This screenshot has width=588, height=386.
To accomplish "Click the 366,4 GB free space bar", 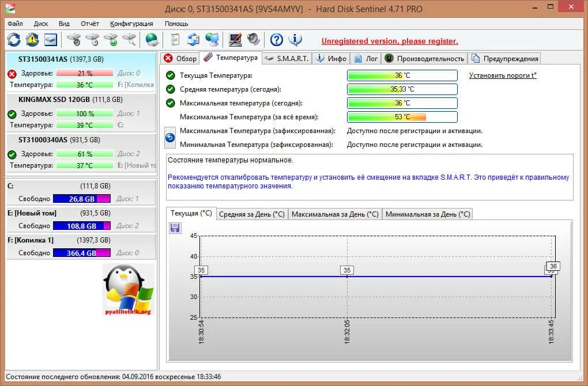I will 82,253.
